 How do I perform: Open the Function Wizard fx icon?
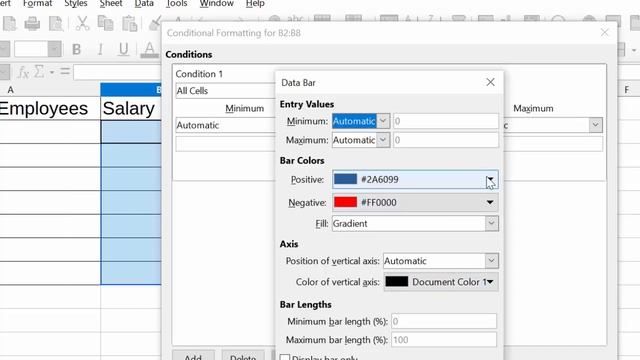(23, 73)
